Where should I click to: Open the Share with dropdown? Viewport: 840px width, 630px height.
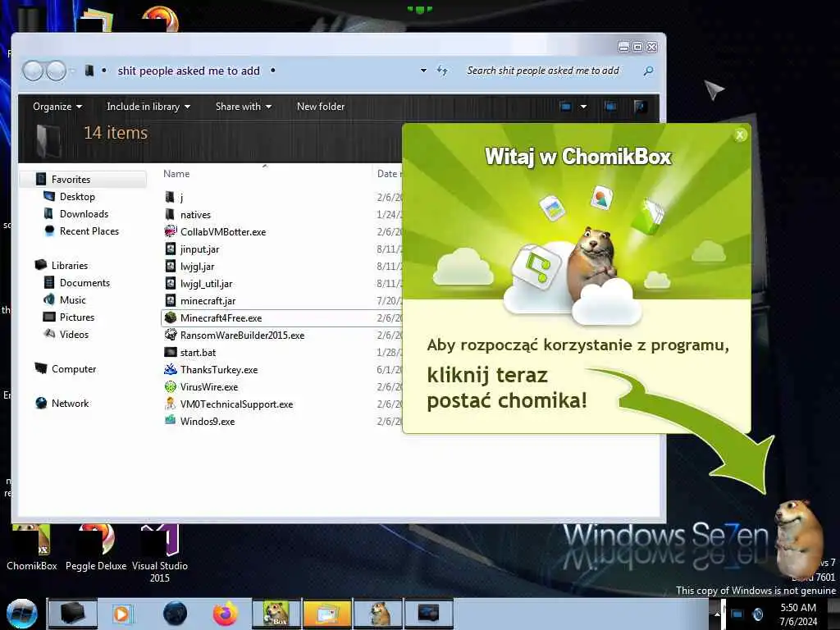point(243,107)
